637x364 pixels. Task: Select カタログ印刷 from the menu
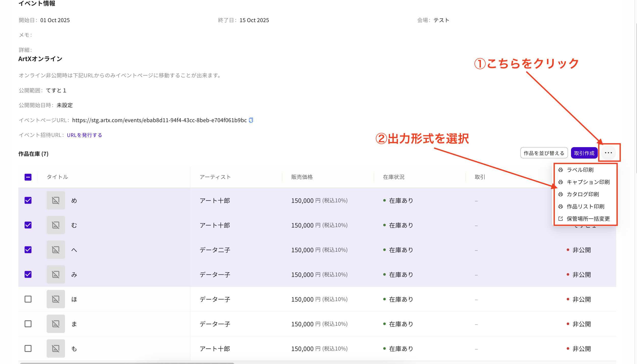582,194
